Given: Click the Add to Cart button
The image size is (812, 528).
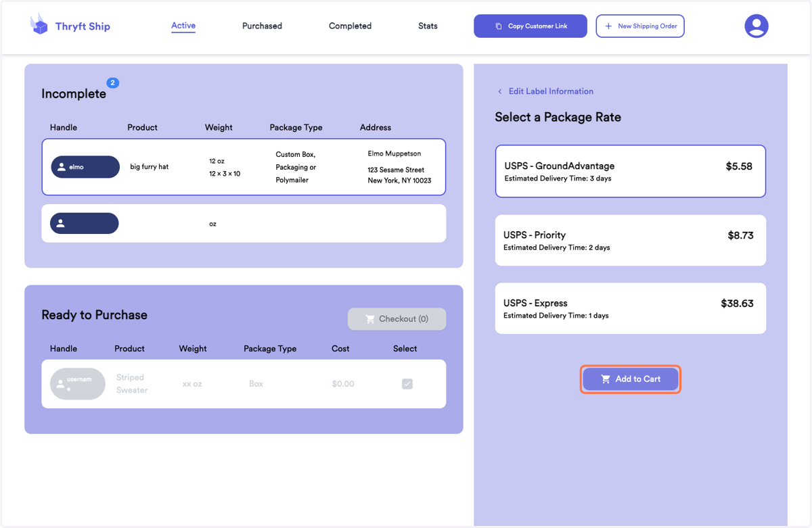Looking at the screenshot, I should 631,379.
